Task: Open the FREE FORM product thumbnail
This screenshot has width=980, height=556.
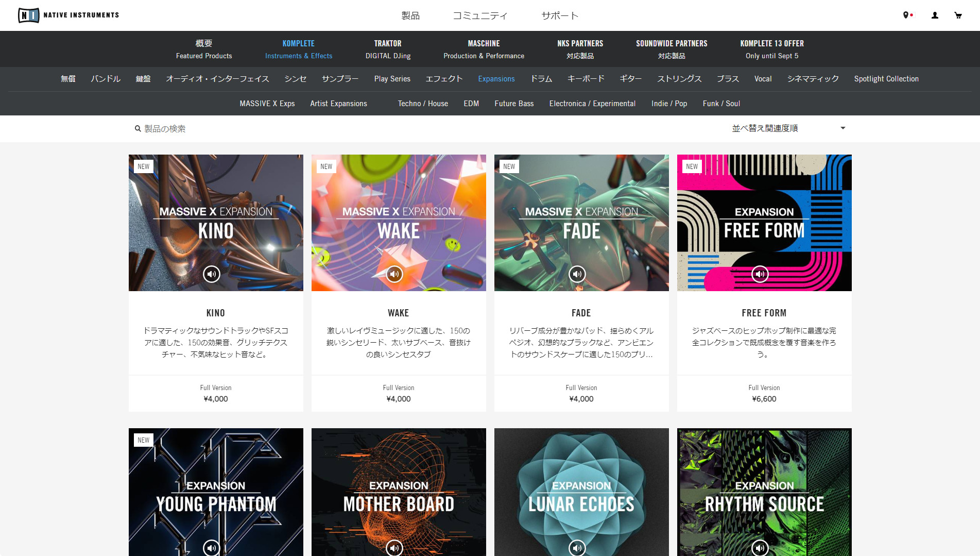Action: (764, 223)
